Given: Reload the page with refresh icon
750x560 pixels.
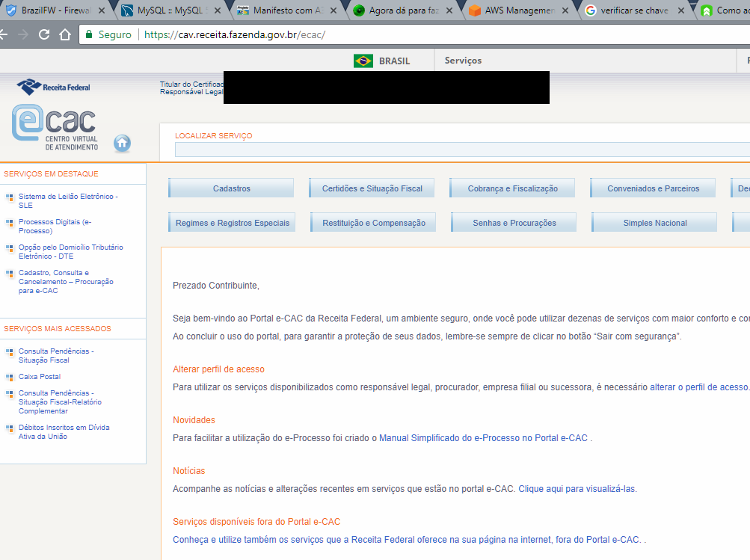Looking at the screenshot, I should [44, 34].
